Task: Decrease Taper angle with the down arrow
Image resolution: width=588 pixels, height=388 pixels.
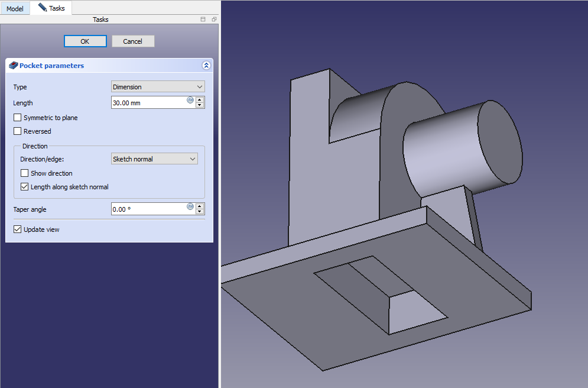Action: click(200, 212)
